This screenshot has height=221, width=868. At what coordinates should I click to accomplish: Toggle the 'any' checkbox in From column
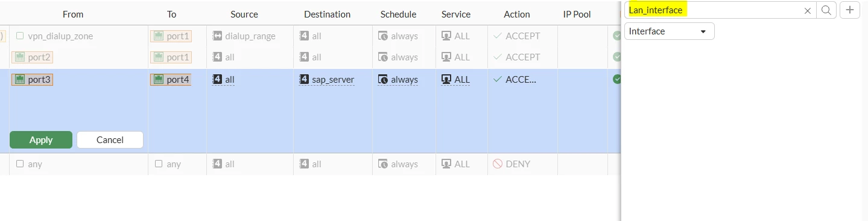[x=20, y=164]
